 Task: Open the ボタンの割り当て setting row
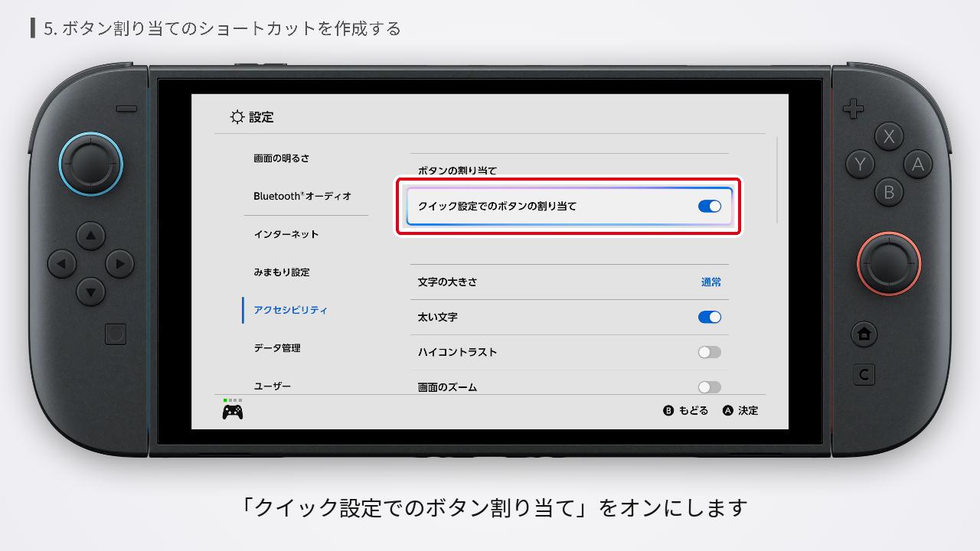459,170
